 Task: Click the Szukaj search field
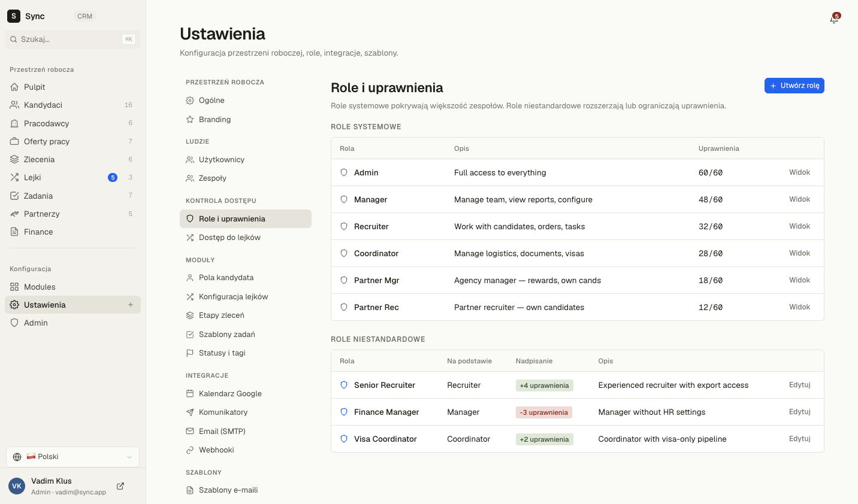pos(72,39)
